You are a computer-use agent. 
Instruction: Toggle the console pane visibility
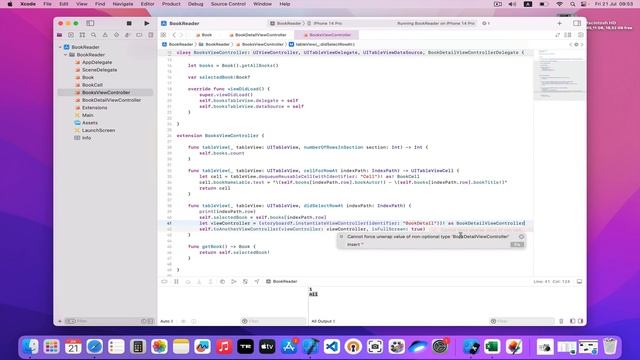coord(580,321)
